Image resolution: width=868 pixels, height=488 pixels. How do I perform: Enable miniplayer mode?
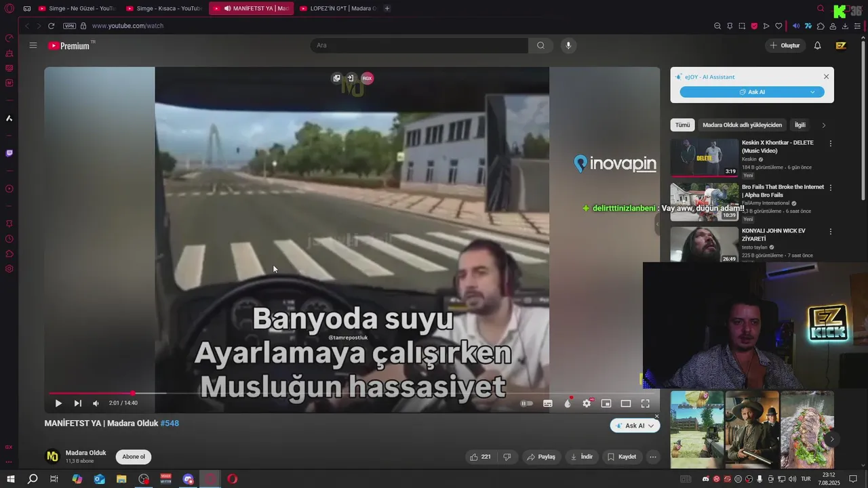coord(606,403)
